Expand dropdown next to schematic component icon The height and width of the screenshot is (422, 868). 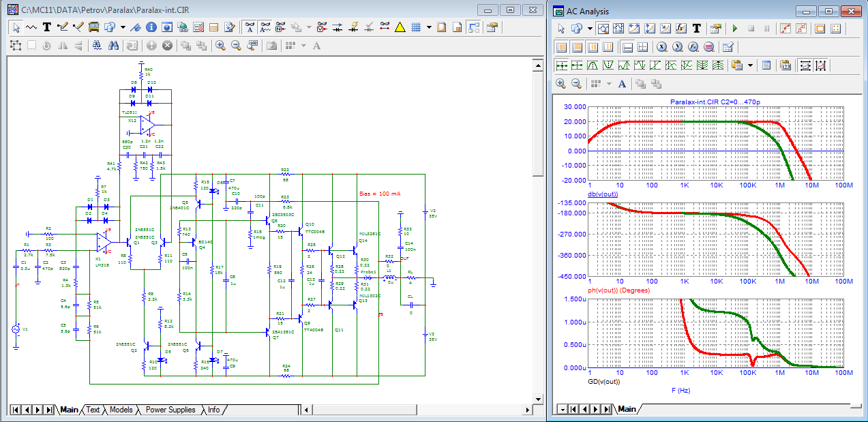pos(123,27)
